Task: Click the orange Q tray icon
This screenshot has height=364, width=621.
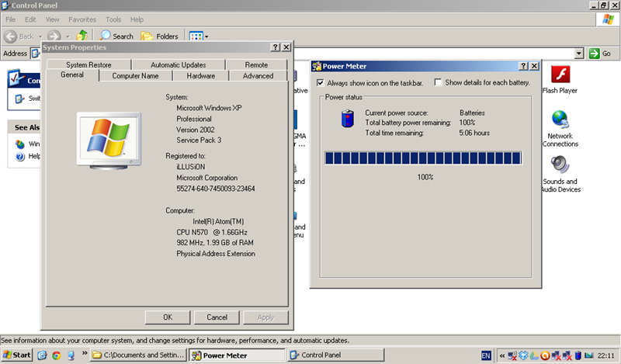Action: 545,355
